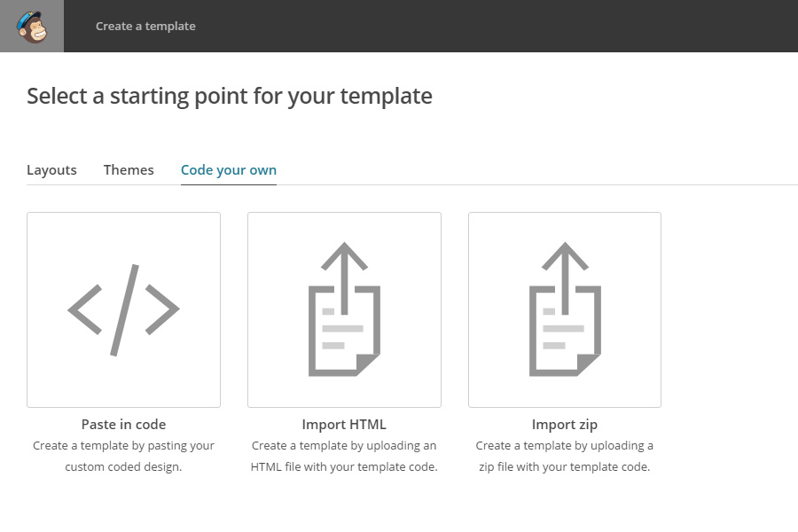Choose the Import zip upload icon

pos(565,309)
